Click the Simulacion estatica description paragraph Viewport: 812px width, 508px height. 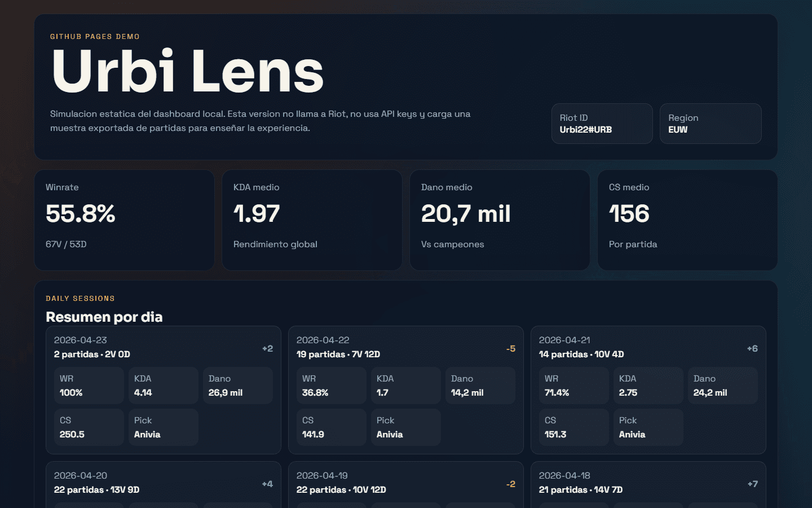(261, 121)
